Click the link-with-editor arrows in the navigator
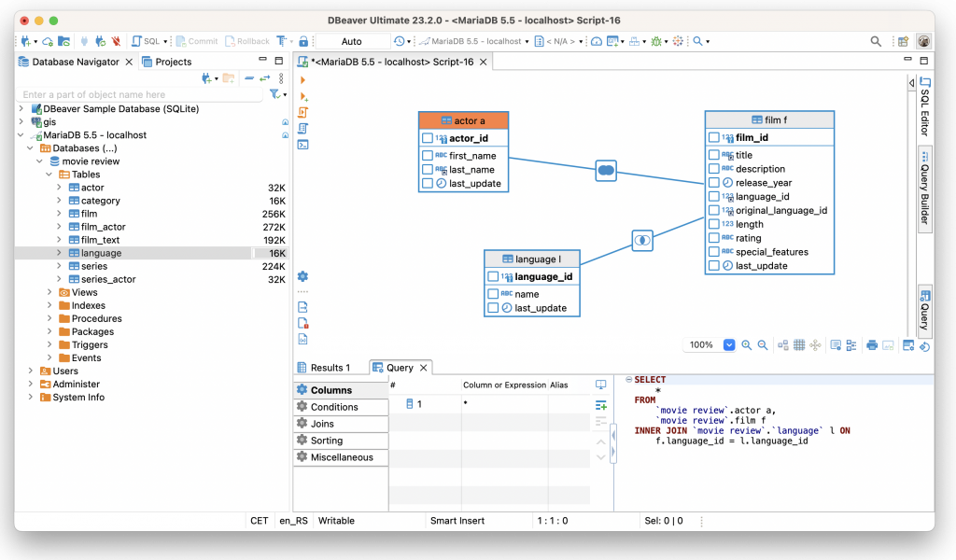956x560 pixels. click(264, 78)
